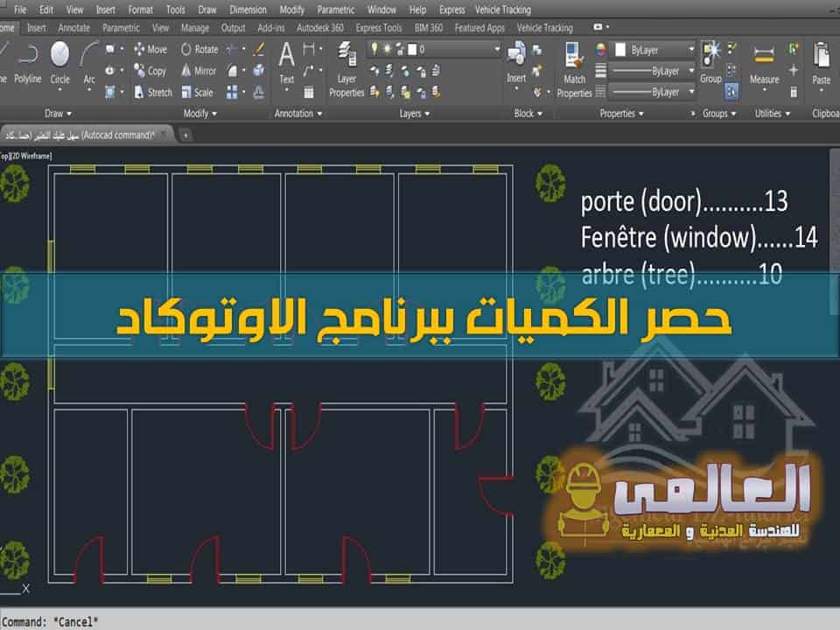The height and width of the screenshot is (630, 840).
Task: Switch to the Featured Apps tab
Action: 479,28
